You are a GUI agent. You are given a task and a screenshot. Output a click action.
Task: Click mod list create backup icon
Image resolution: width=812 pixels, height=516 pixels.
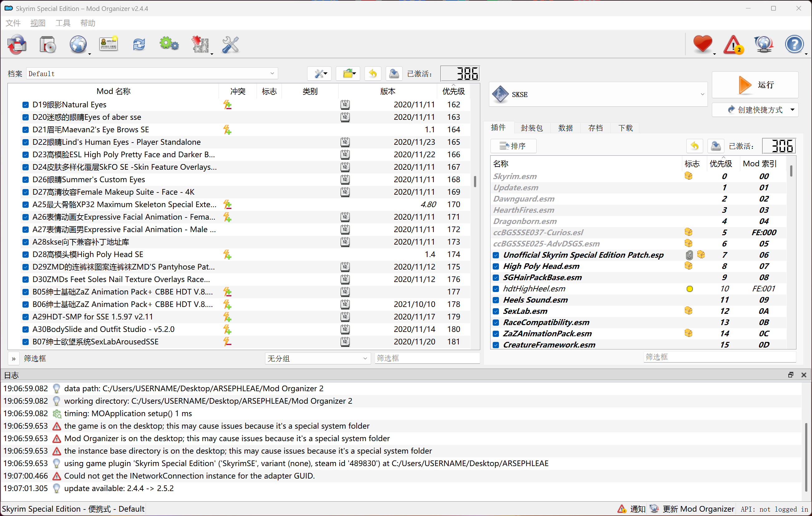pyautogui.click(x=394, y=74)
